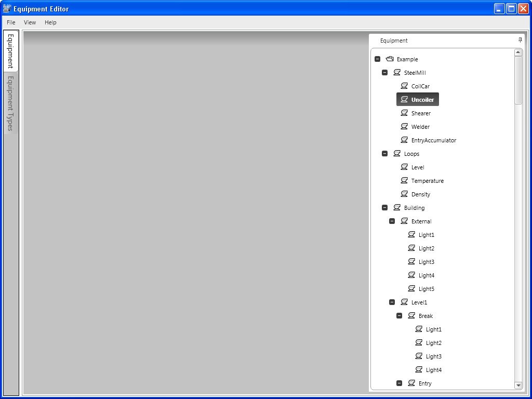
Task: Click the Density loop icon
Action: click(x=405, y=194)
